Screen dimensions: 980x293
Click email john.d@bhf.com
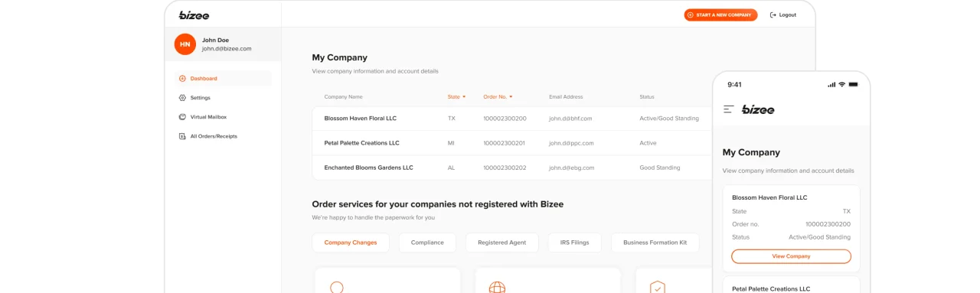pos(570,119)
